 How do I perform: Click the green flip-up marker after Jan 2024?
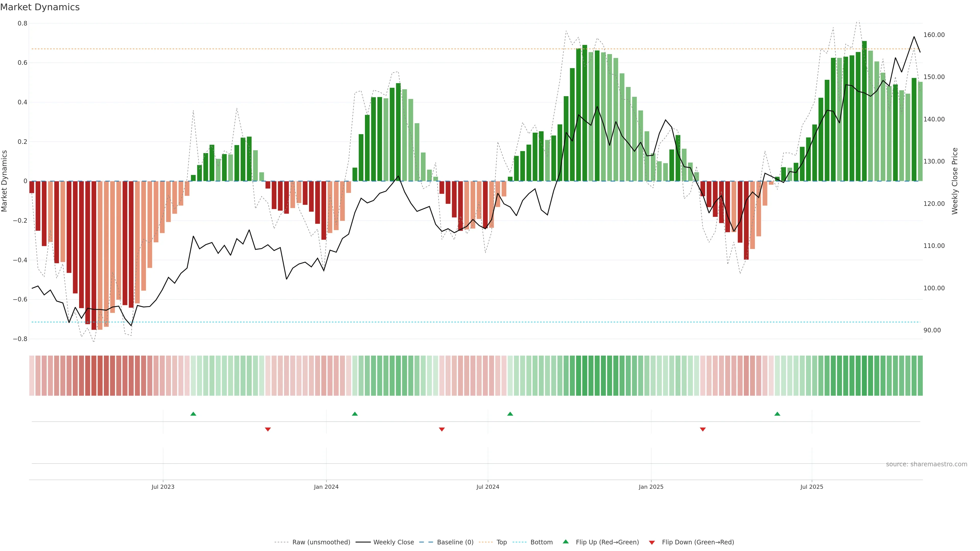(355, 414)
